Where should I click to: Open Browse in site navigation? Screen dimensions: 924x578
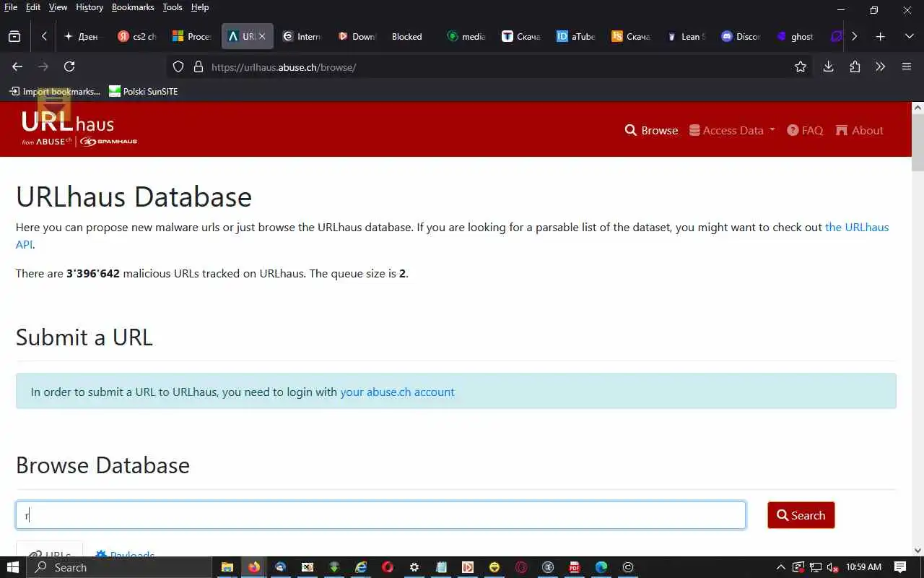[651, 131]
